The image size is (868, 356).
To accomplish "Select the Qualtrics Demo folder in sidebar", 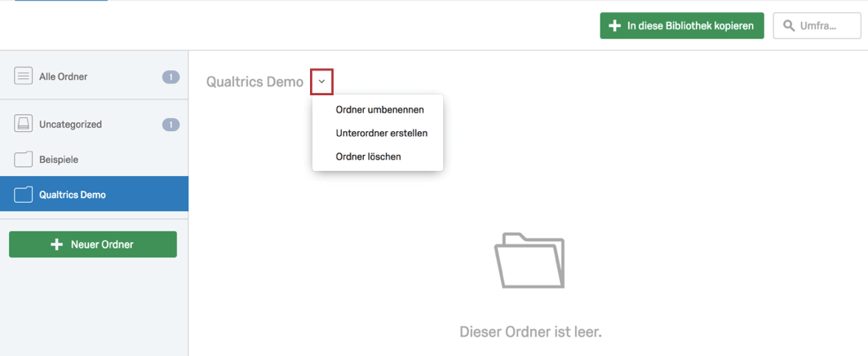I will click(x=94, y=194).
